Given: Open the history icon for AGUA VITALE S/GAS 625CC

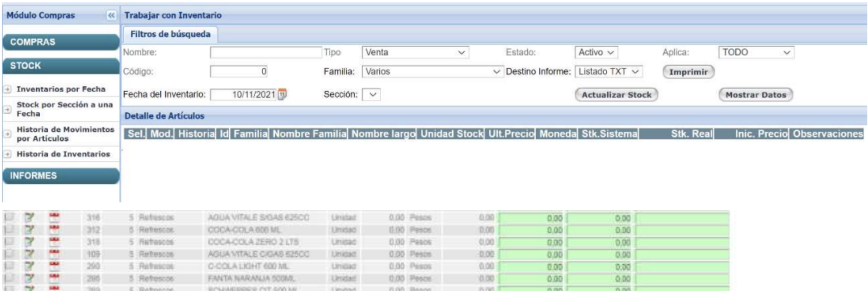Looking at the screenshot, I should click(x=54, y=217).
